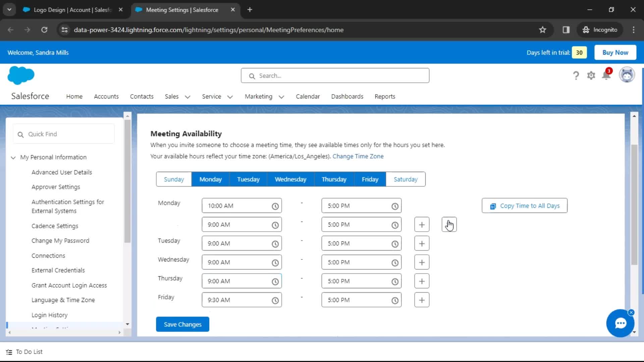Toggle Friday availability off
This screenshot has width=644, height=362.
(370, 179)
